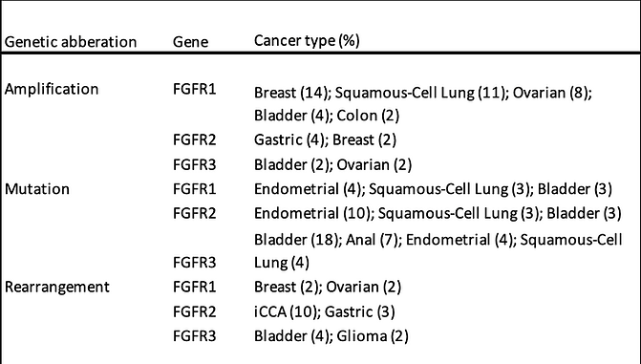This screenshot has height=364, width=641.
Task: Click the 'Gastric (4); Breast (2)' cell
Action: (x=325, y=139)
